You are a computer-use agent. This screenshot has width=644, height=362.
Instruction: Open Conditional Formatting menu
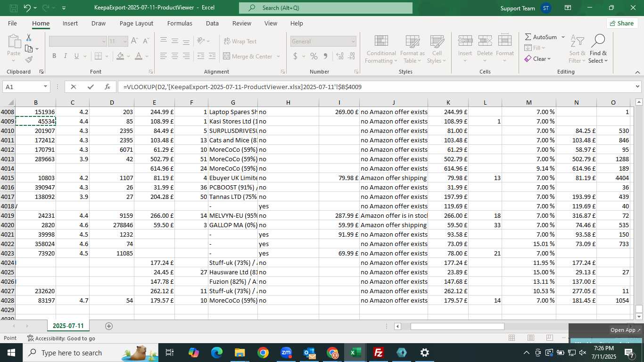pyautogui.click(x=381, y=49)
